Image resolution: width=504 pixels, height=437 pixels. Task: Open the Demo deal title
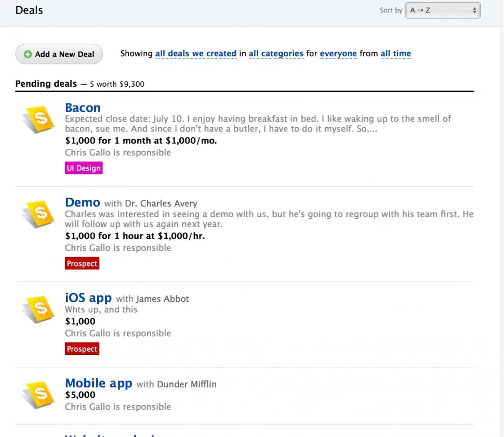pyautogui.click(x=83, y=202)
